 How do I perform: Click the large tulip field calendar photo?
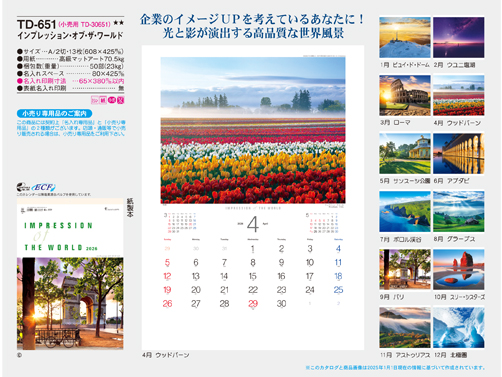pos(253,130)
